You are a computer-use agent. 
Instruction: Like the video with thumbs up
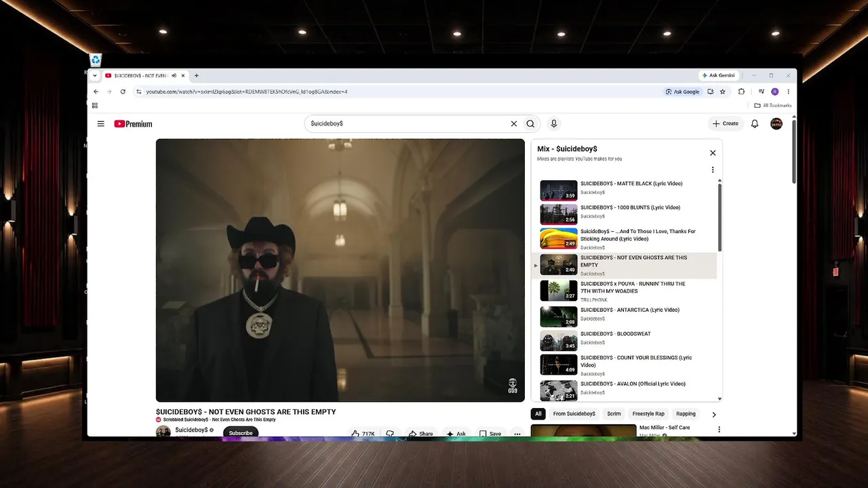click(x=363, y=434)
